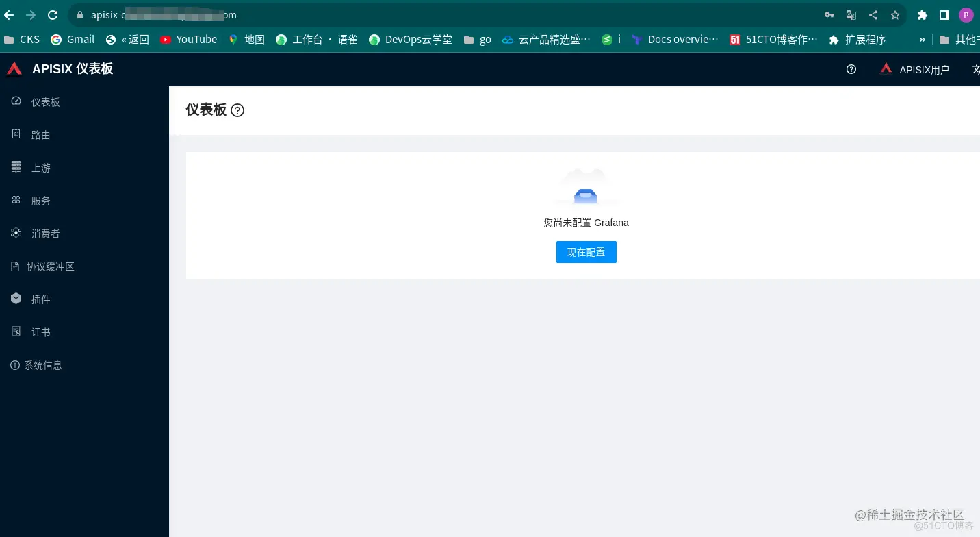
Task: Open the 51CTO博客 bookmark
Action: pos(774,40)
